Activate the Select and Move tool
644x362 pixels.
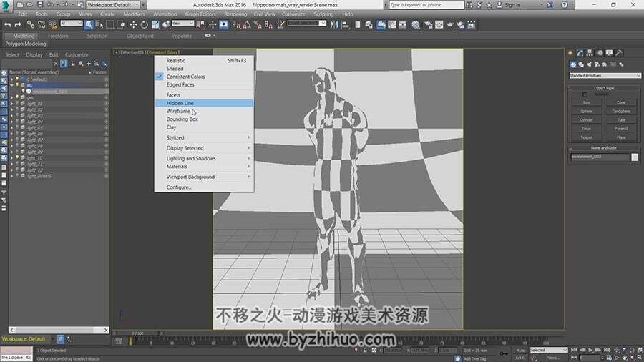click(134, 24)
